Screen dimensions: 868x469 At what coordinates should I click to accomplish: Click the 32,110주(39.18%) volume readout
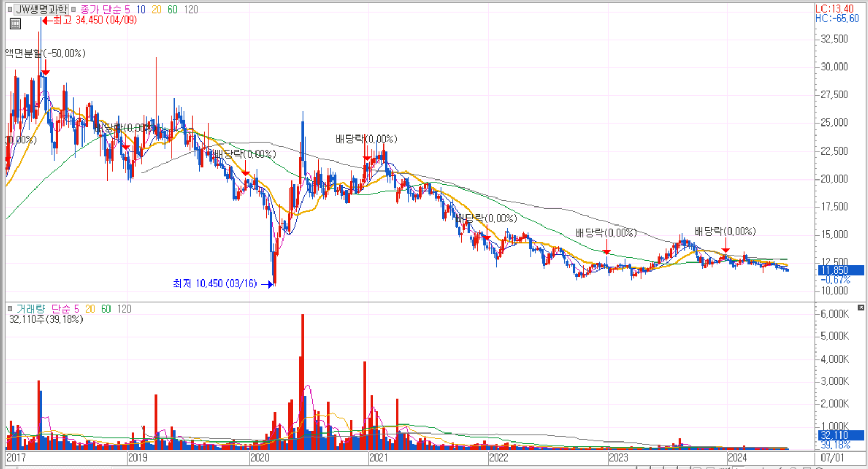click(46, 319)
